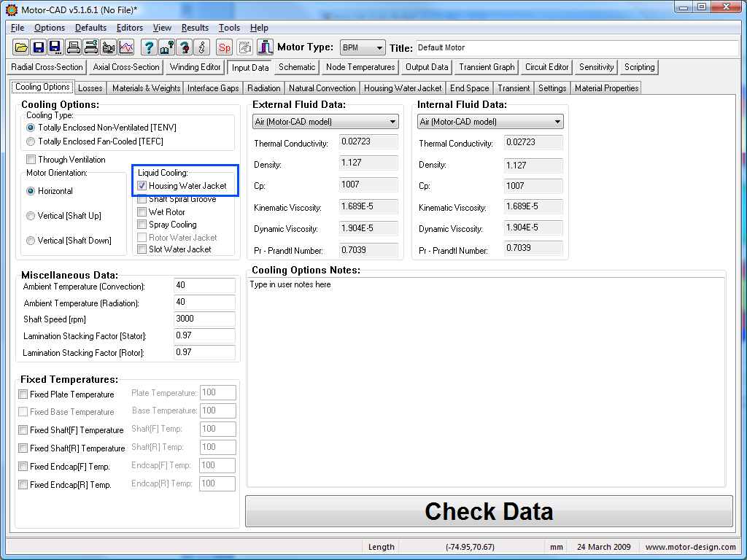This screenshot has width=747, height=560.
Task: Click the blue question mark help icon
Action: [149, 47]
